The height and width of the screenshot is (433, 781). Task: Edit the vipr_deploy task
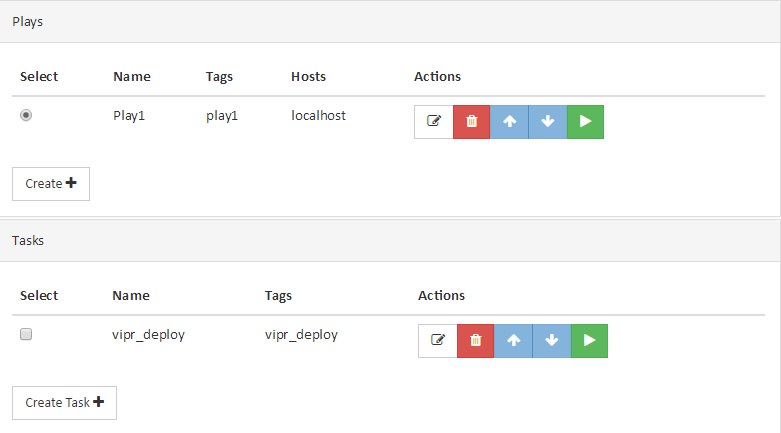click(x=438, y=341)
